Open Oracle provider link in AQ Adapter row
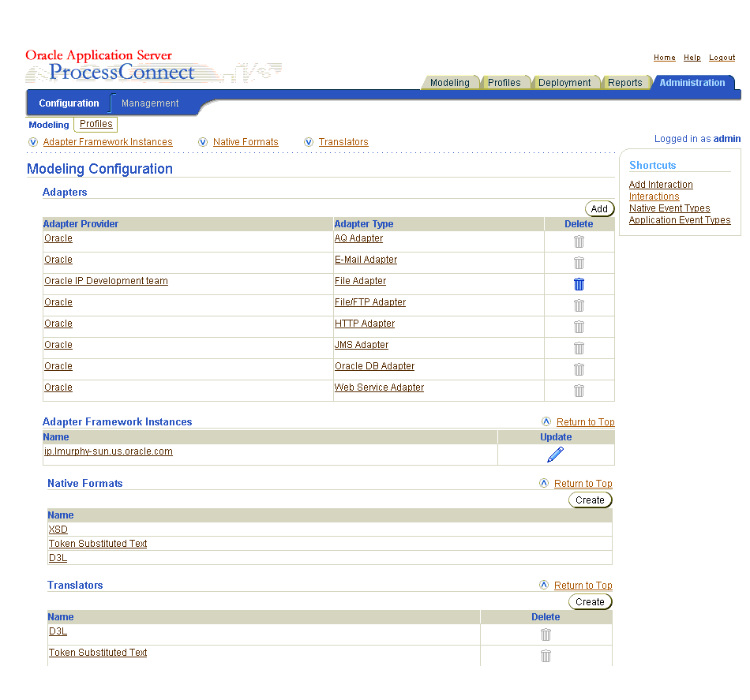The image size is (750, 700). point(58,238)
